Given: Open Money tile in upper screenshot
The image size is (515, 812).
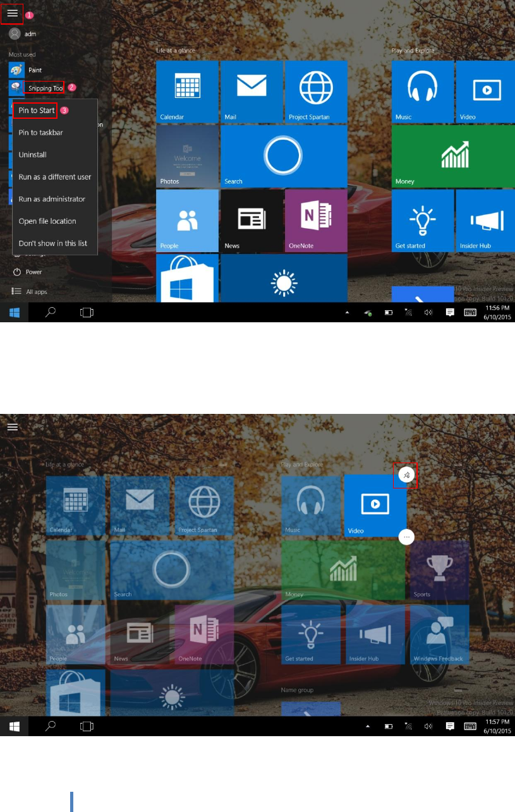Looking at the screenshot, I should (453, 156).
